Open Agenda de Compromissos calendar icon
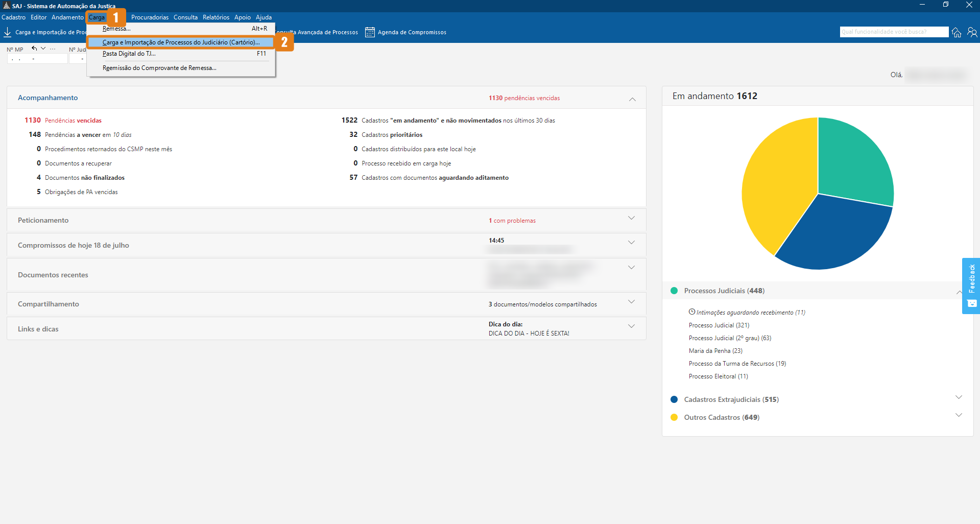Screen dimensions: 980x524 click(370, 32)
